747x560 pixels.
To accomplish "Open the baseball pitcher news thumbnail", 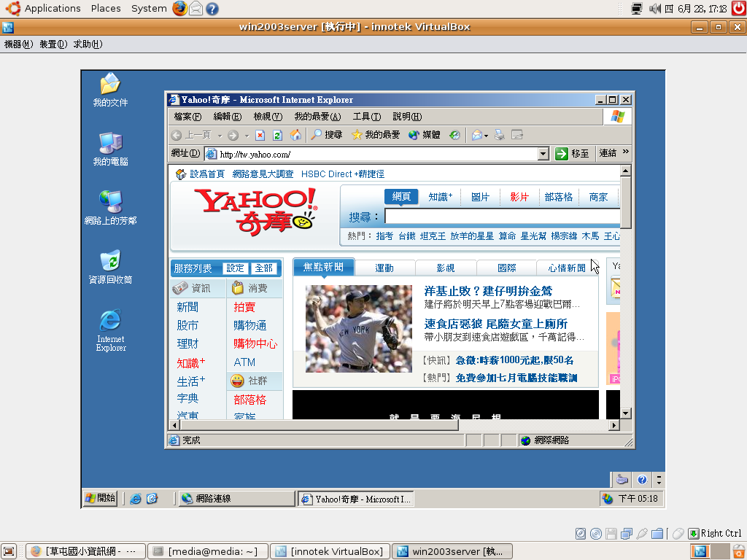I will tap(359, 329).
